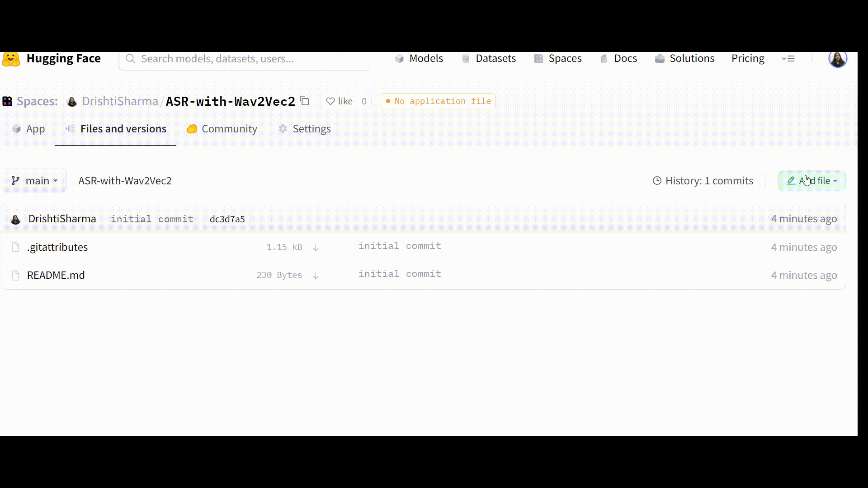
Task: Click the file icon beside README.md
Action: click(15, 275)
